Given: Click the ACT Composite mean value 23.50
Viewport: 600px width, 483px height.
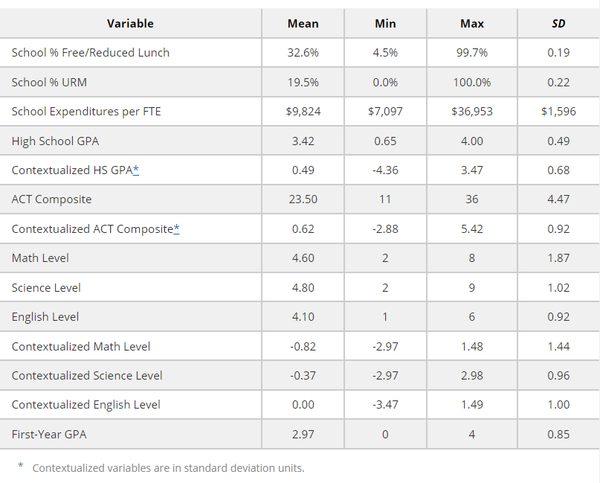Looking at the screenshot, I should (x=302, y=199).
